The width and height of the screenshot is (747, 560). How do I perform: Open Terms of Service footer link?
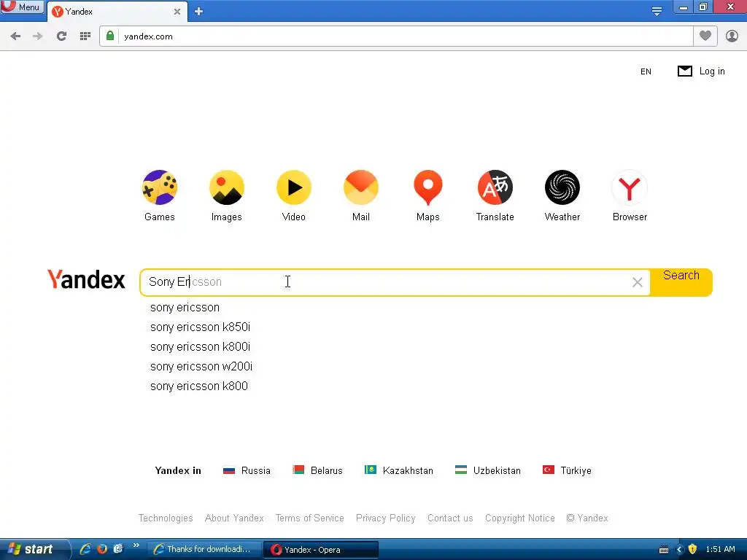309,518
